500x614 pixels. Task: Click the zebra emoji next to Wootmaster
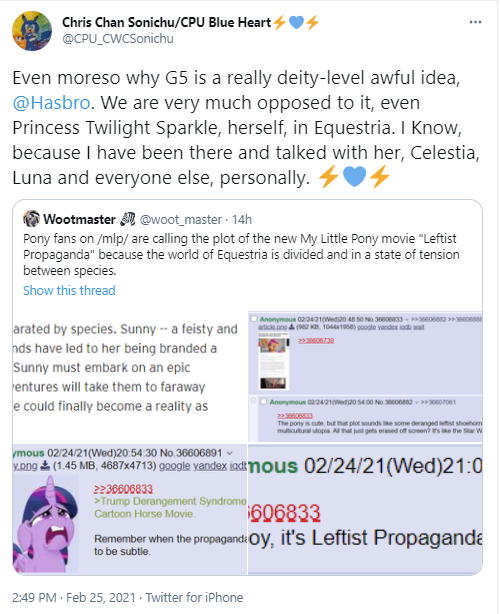pos(128,219)
